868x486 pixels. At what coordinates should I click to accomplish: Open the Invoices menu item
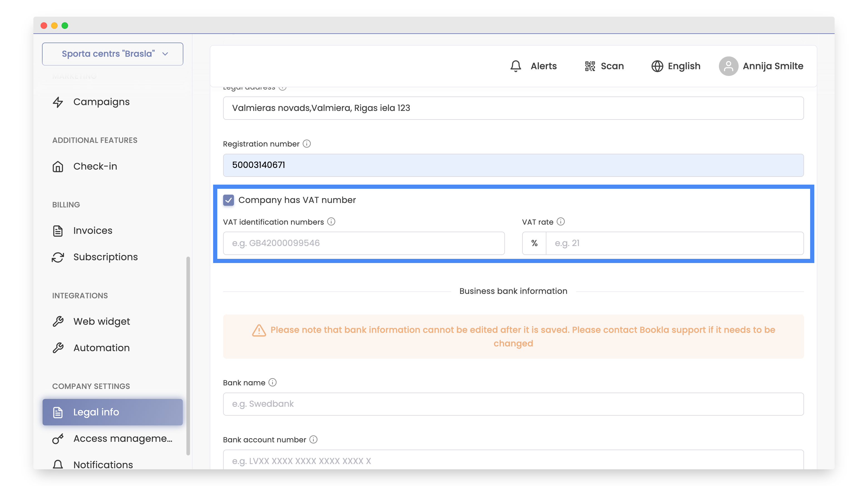pos(93,231)
